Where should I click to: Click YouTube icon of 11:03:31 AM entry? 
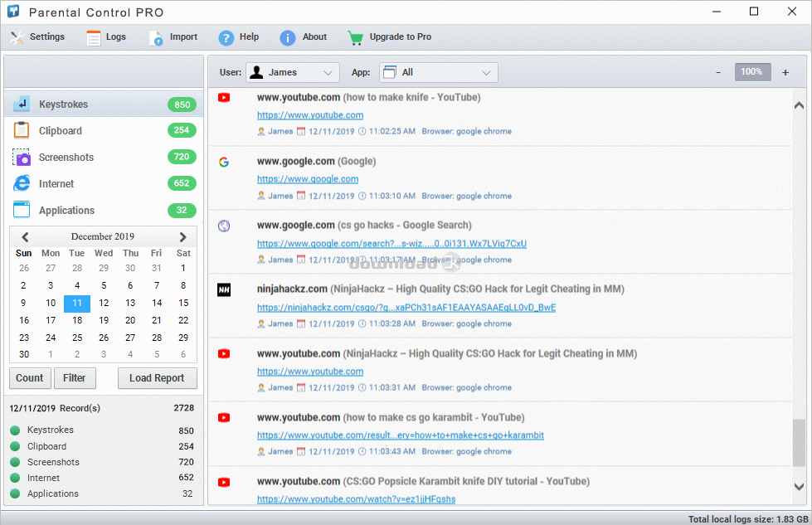pyautogui.click(x=224, y=353)
